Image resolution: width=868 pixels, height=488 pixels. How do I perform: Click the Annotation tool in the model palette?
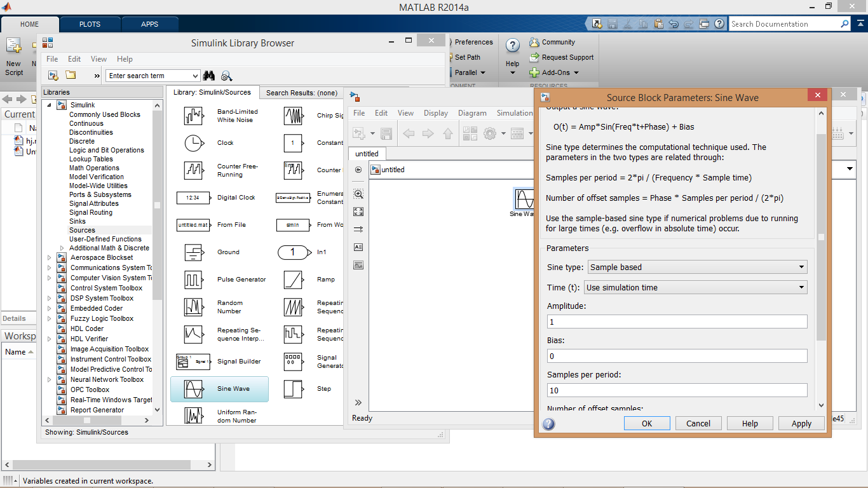pyautogui.click(x=358, y=247)
